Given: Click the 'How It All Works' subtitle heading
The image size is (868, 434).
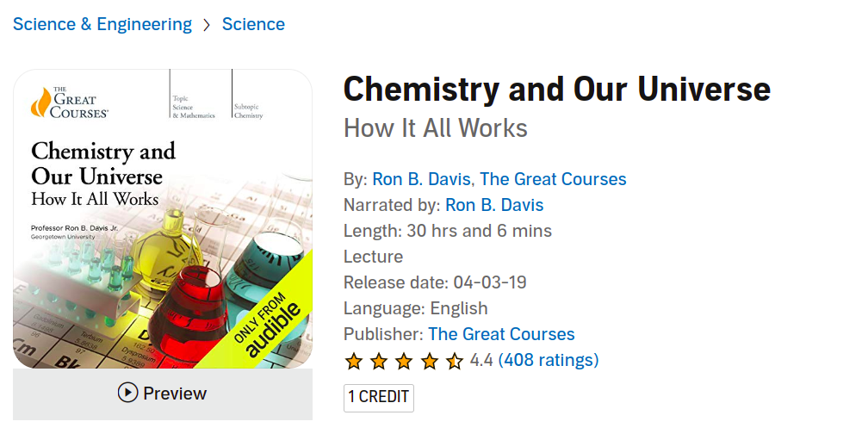Looking at the screenshot, I should [435, 128].
